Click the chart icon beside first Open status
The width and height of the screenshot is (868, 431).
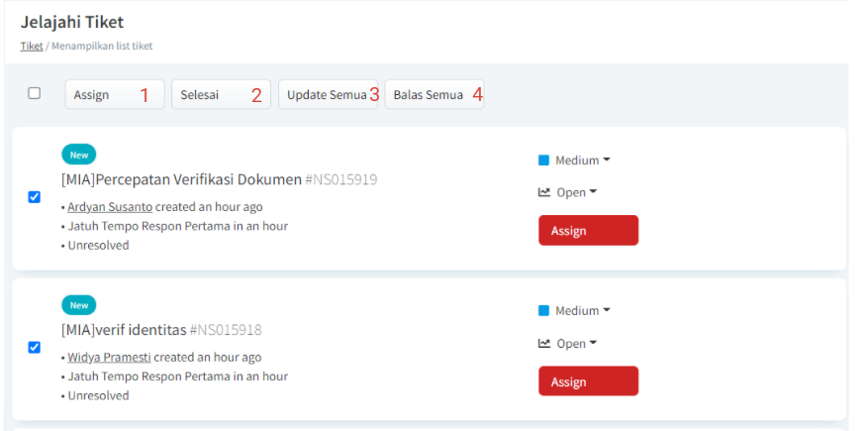[544, 192]
